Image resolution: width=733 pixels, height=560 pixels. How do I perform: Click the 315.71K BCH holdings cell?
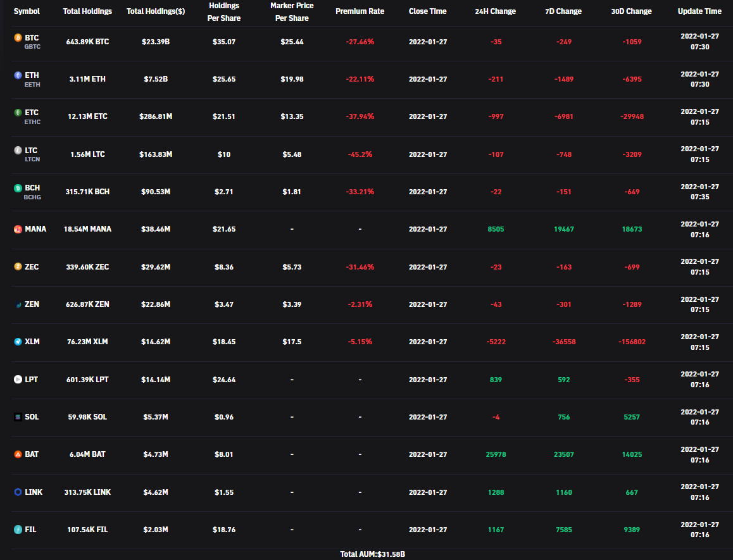87,192
